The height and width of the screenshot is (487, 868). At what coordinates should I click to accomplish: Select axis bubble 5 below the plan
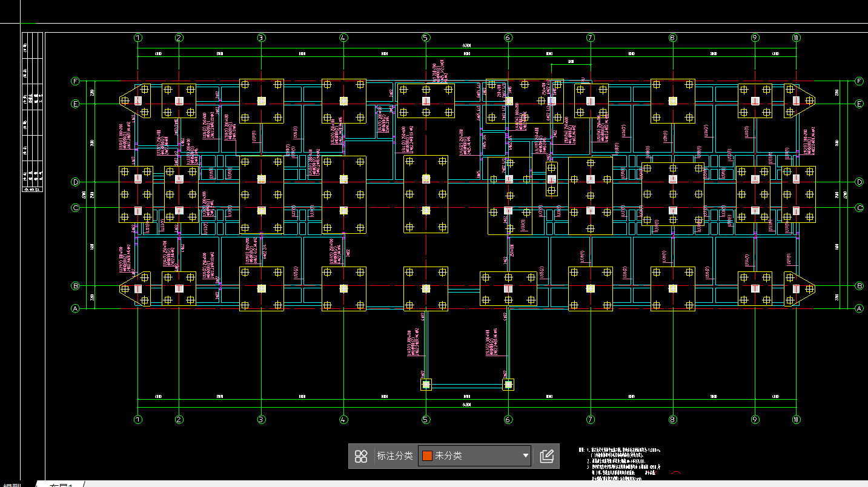click(x=426, y=419)
